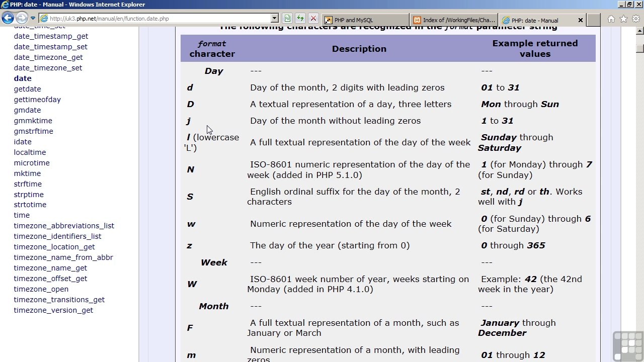This screenshot has height=362, width=644.
Task: Click the grid overlay icon at bottom right
Action: [x=628, y=346]
